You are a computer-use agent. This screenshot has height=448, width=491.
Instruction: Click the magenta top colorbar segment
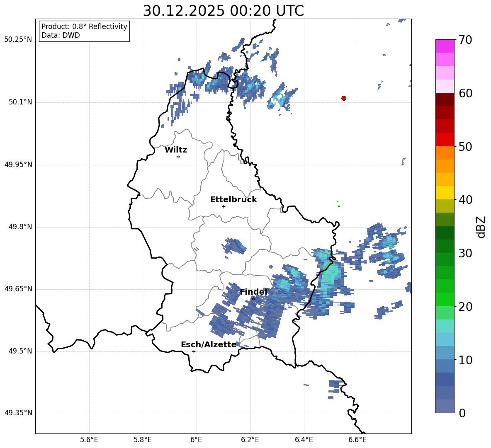[x=445, y=46]
